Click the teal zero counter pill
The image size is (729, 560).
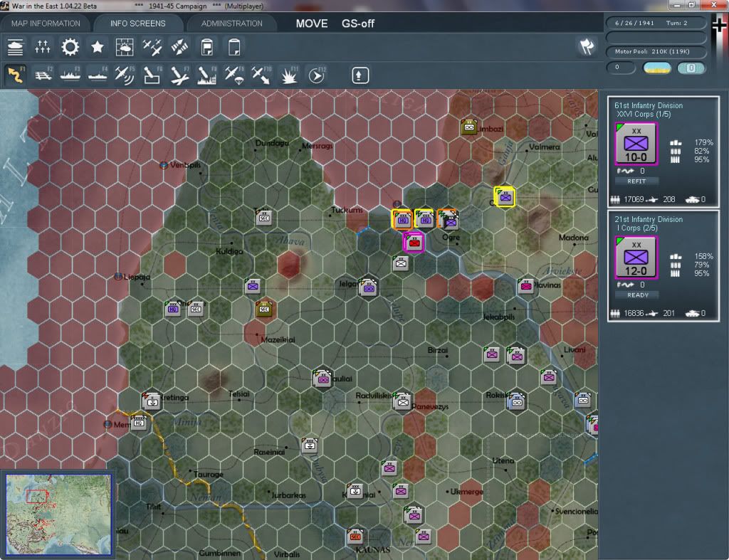coord(691,68)
